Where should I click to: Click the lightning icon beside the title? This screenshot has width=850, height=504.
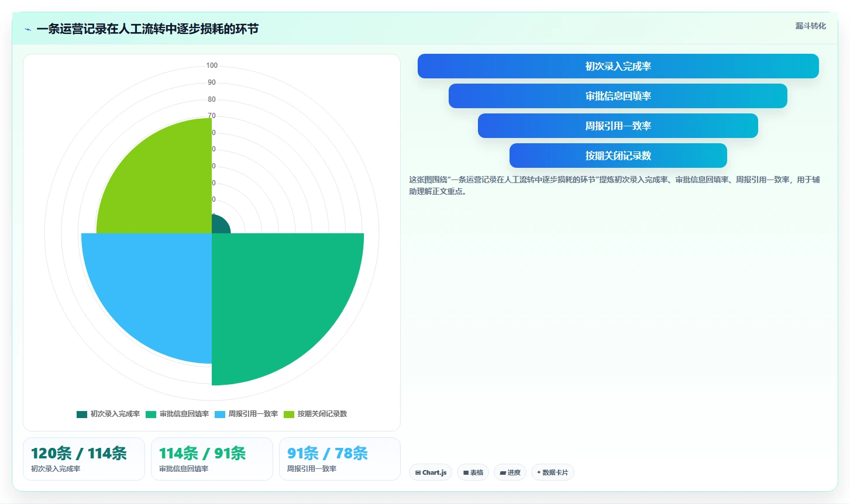tap(27, 29)
